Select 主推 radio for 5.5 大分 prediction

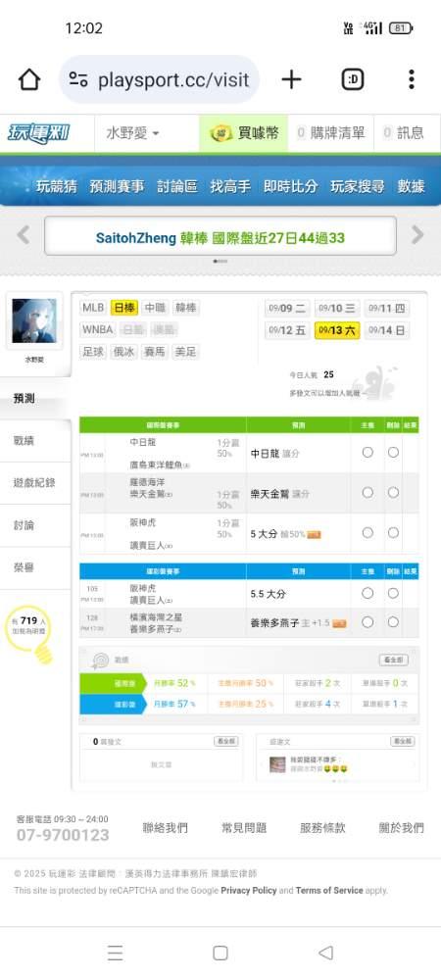pyautogui.click(x=367, y=593)
